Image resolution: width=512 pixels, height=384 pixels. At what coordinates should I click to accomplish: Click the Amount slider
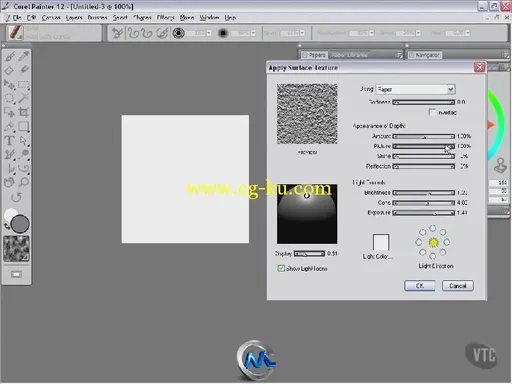tap(424, 136)
